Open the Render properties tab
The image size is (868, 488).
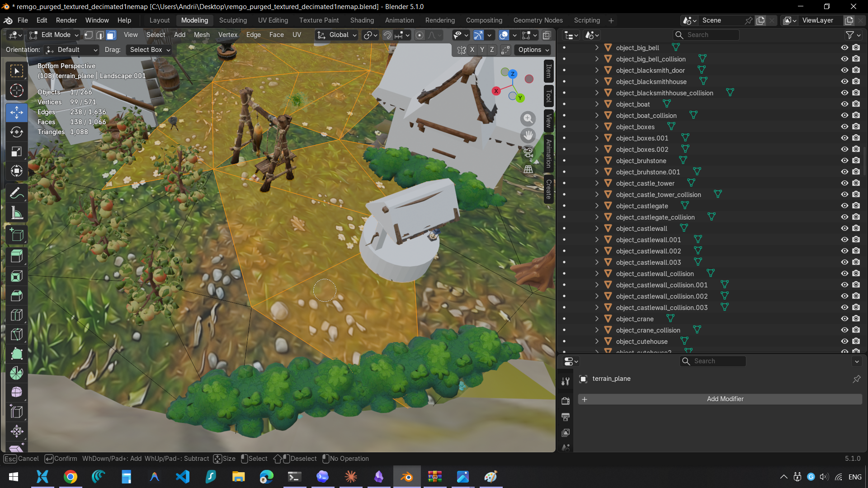(x=566, y=401)
